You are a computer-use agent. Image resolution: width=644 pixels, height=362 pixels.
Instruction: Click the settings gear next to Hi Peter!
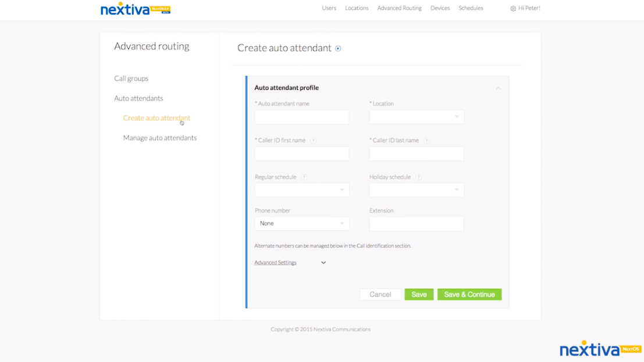(x=512, y=8)
